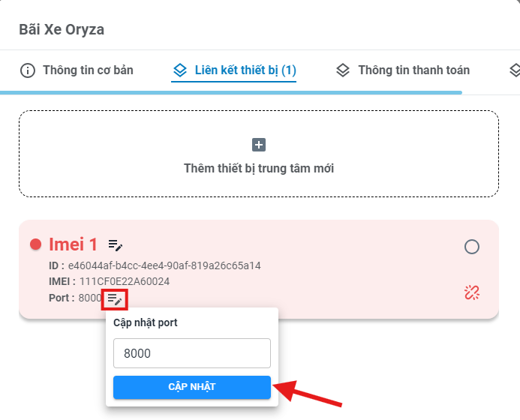520x420 pixels.
Task: Click the partially visible layers icon at right edge
Action: pos(514,70)
